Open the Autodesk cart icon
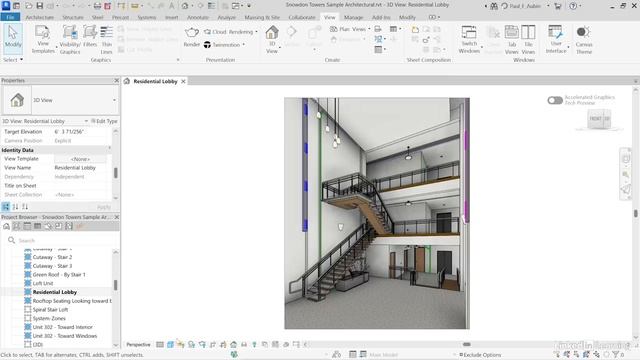 coord(558,6)
